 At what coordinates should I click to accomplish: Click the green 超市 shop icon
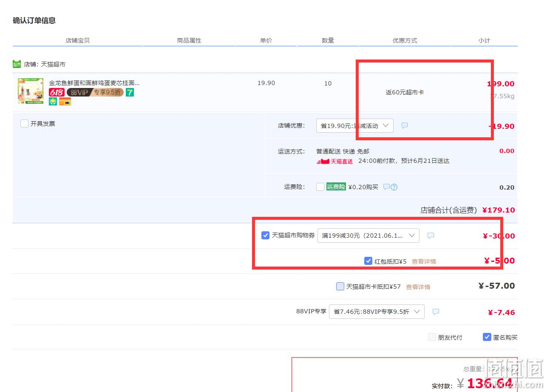click(17, 64)
